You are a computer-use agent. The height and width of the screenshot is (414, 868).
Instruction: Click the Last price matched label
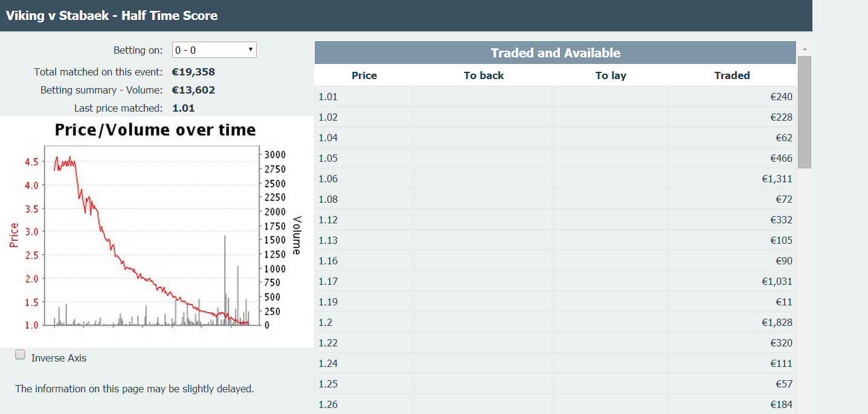[x=118, y=108]
